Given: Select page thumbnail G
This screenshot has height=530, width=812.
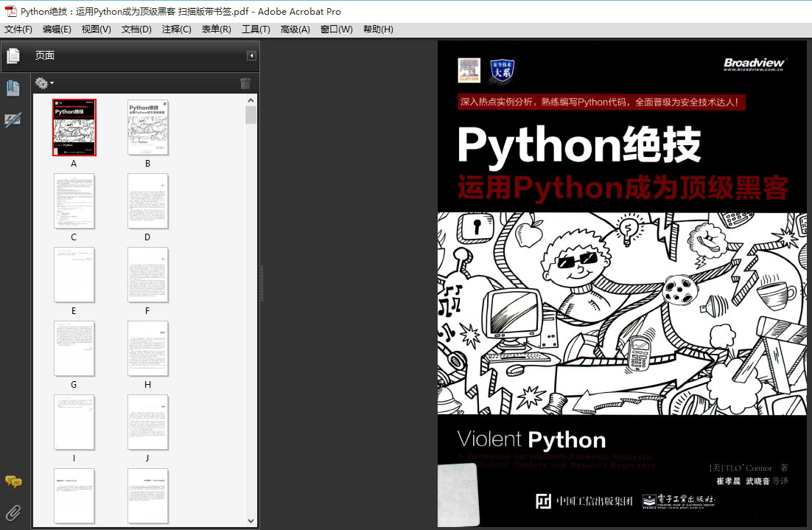Looking at the screenshot, I should pyautogui.click(x=74, y=348).
